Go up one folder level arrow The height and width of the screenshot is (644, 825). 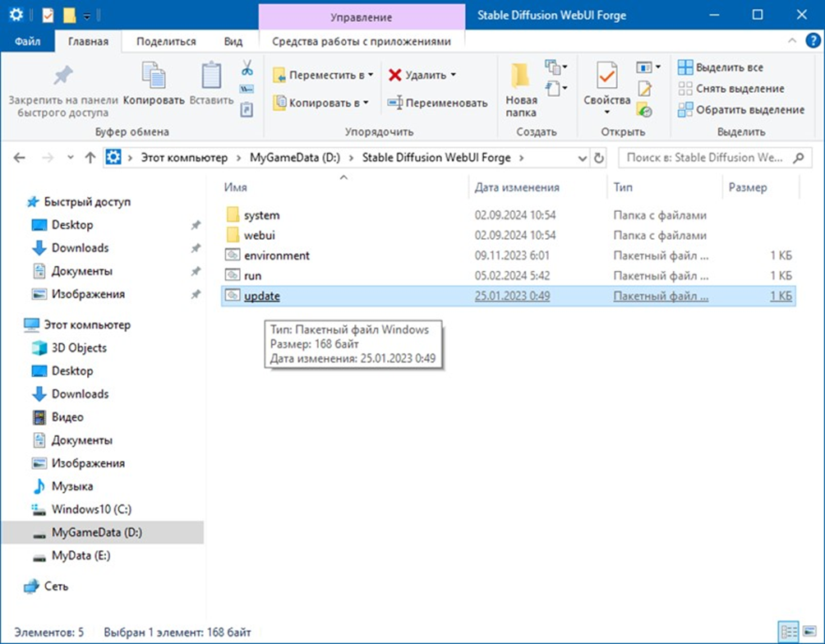pyautogui.click(x=90, y=158)
